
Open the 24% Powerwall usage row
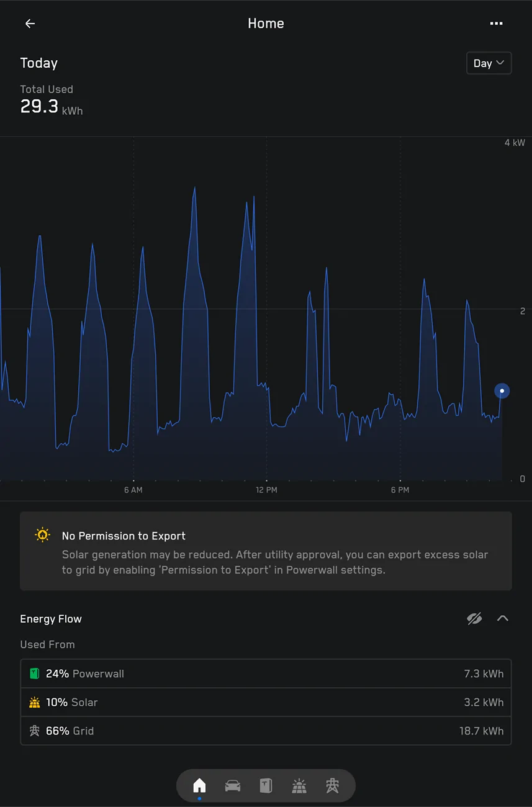pos(266,674)
